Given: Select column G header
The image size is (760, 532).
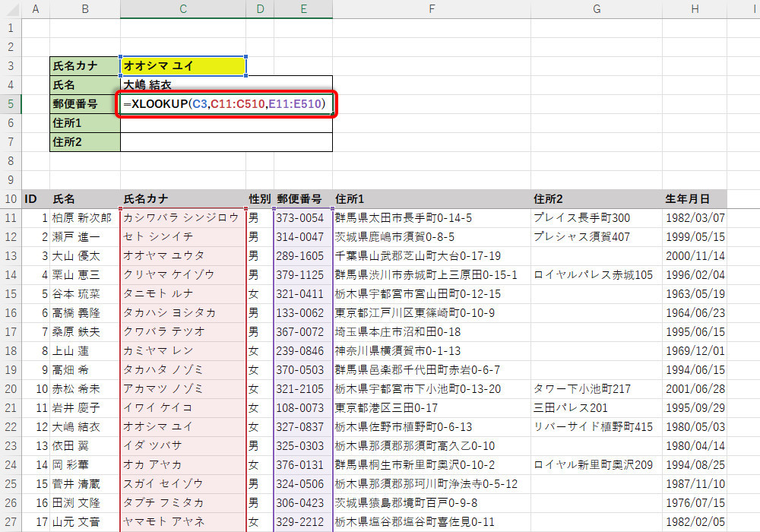Looking at the screenshot, I should (597, 9).
